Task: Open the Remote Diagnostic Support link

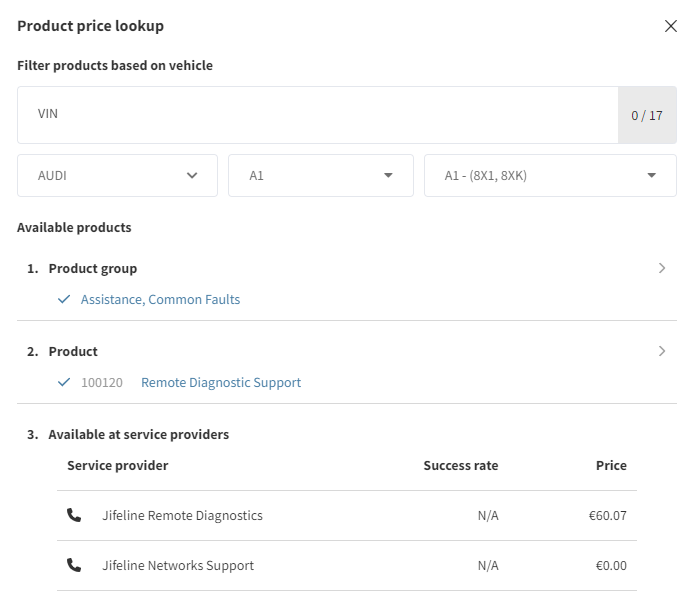Action: pyautogui.click(x=221, y=382)
